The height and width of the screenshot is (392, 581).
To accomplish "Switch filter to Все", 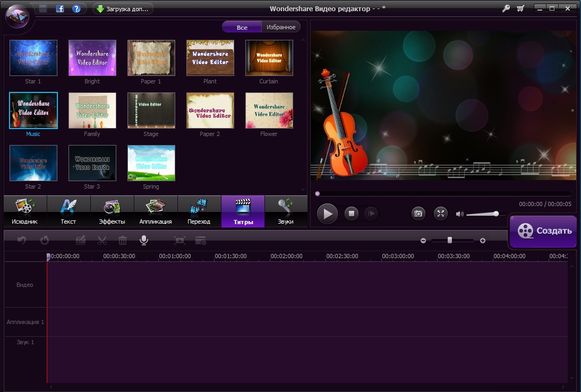I will (242, 27).
